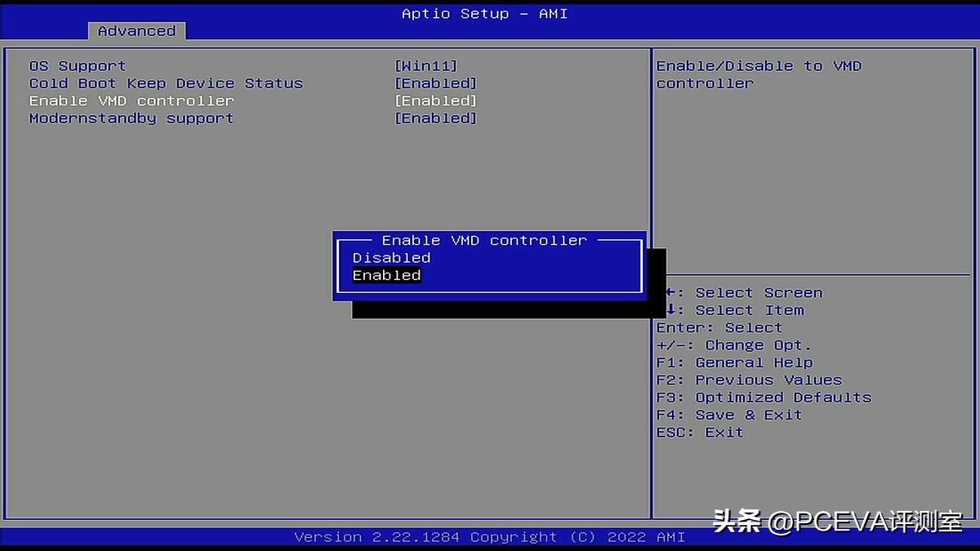Click the Enabled value for Cold Boot status

[435, 82]
